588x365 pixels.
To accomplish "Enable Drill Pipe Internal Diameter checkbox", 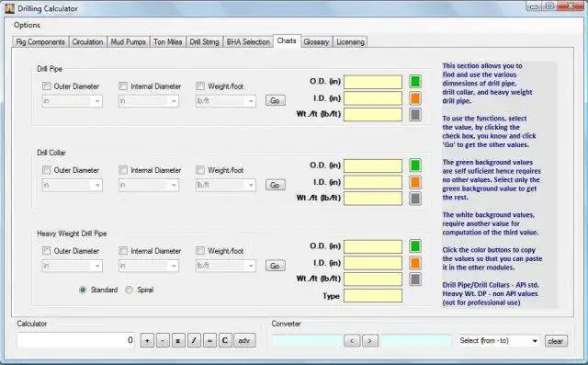I will coord(123,86).
